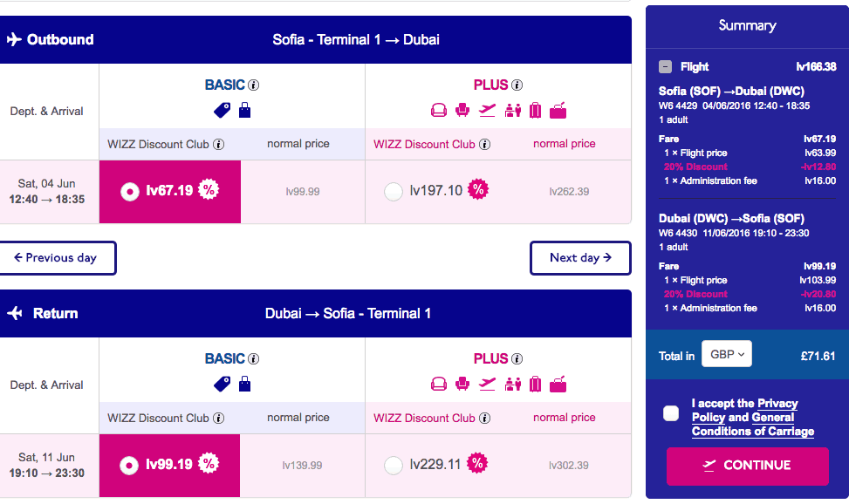Image resolution: width=849 pixels, height=504 pixels.
Task: Accept the Privacy Policy checkbox
Action: [671, 413]
